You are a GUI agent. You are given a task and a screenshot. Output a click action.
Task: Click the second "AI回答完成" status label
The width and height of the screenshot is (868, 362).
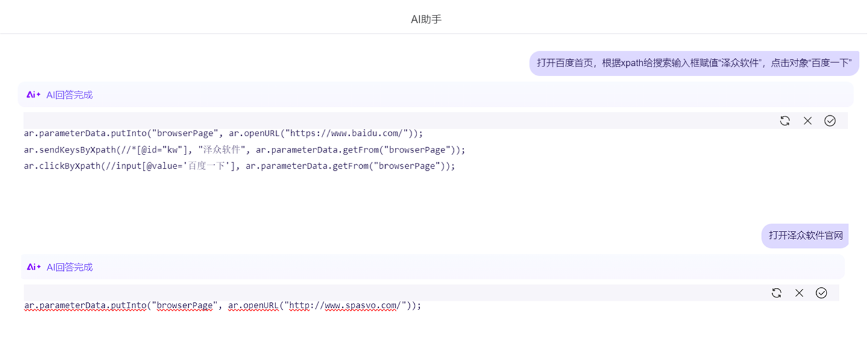pos(69,267)
